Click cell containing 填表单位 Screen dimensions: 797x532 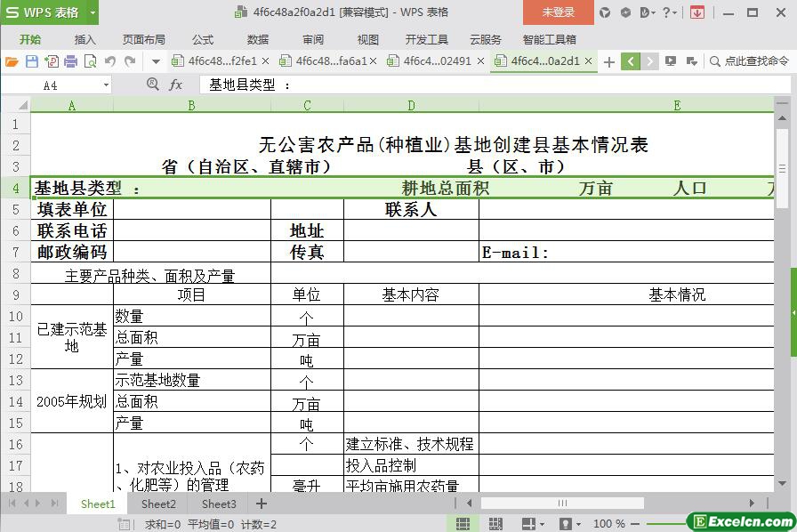click(x=72, y=209)
